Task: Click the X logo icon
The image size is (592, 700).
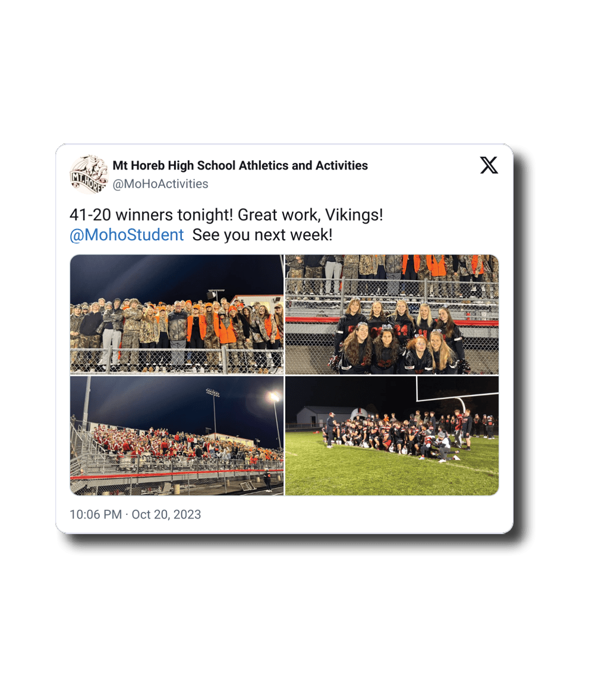Action: coord(489,165)
